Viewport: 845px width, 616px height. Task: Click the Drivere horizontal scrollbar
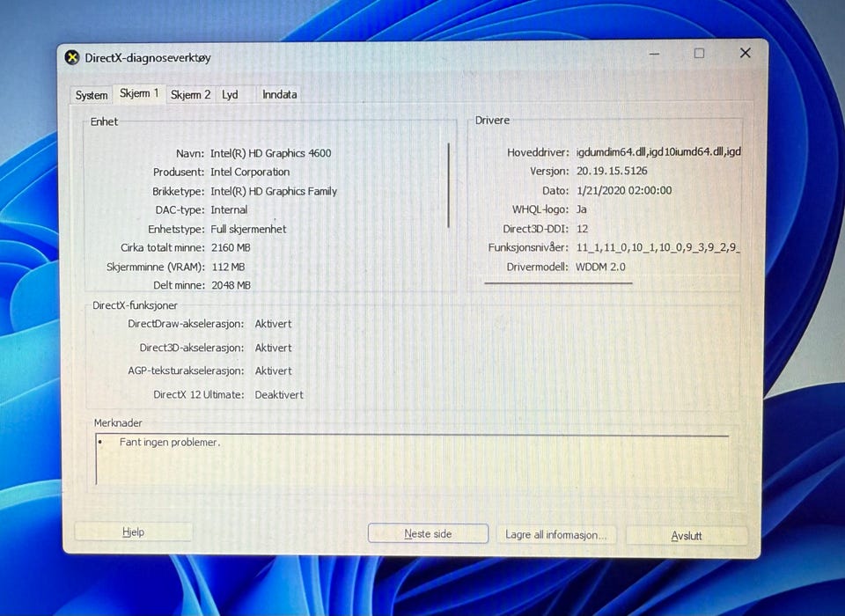tap(558, 282)
